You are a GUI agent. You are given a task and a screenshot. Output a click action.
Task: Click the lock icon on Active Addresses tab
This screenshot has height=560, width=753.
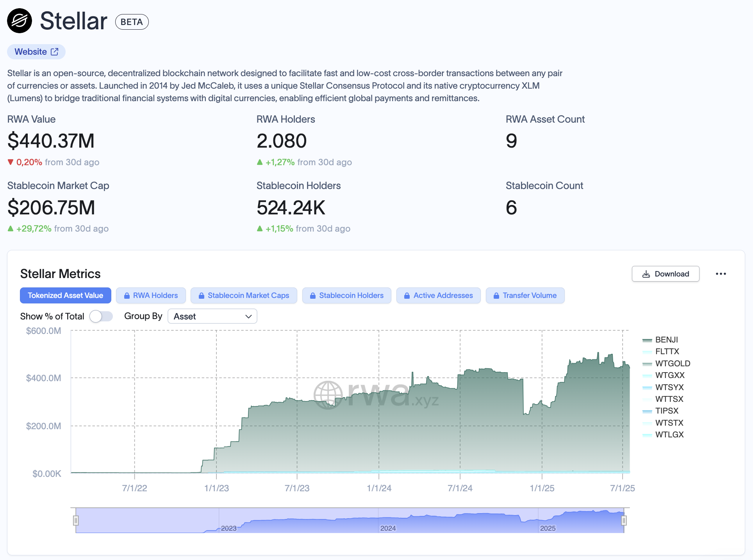[x=407, y=296]
